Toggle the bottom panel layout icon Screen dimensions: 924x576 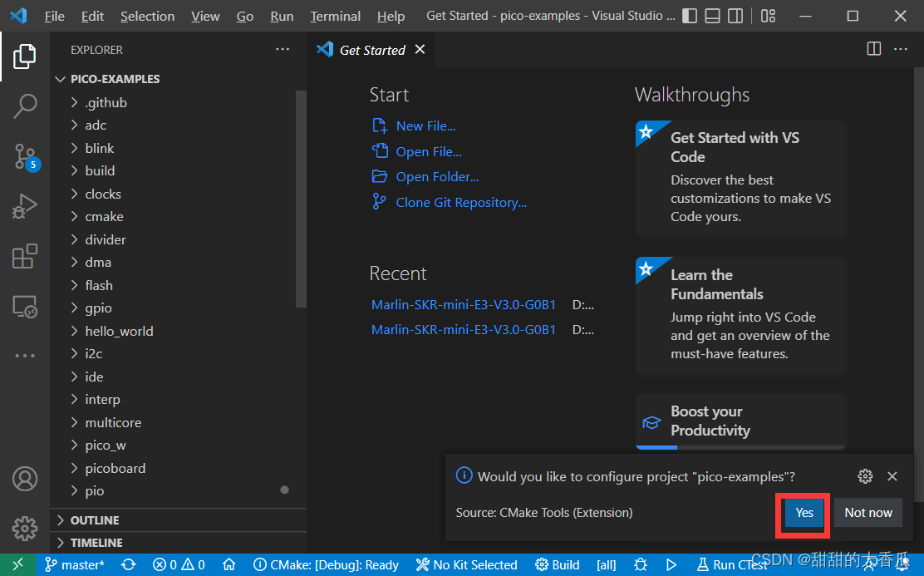click(712, 16)
